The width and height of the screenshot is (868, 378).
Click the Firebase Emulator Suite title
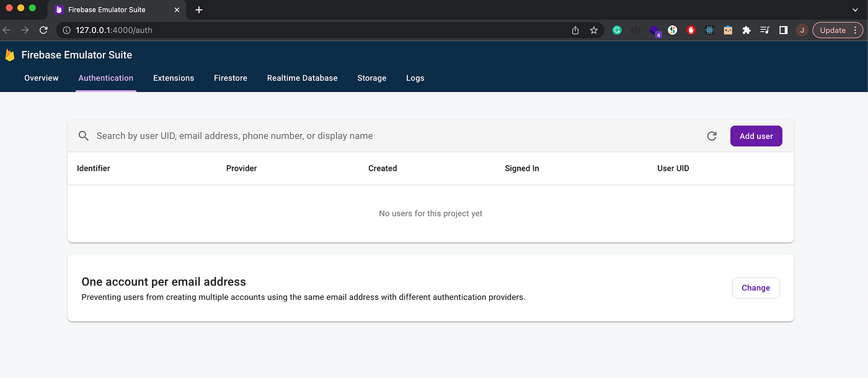pos(77,55)
